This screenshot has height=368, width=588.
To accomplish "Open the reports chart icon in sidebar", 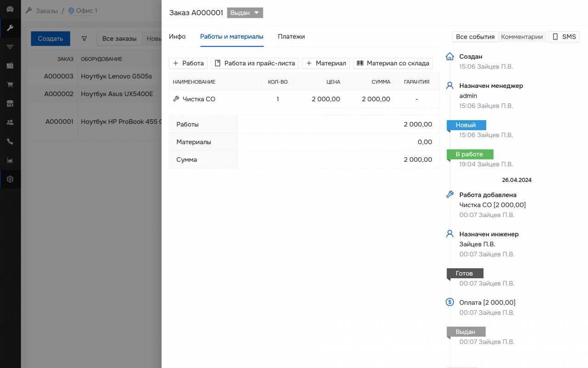I will [10, 160].
